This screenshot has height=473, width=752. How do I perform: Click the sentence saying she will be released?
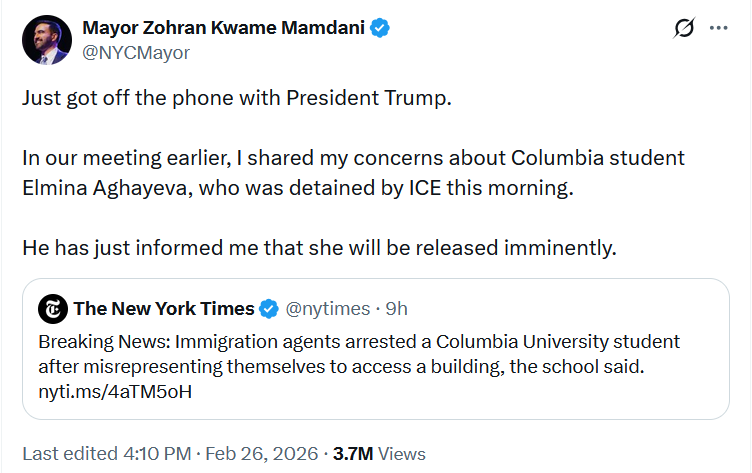318,246
